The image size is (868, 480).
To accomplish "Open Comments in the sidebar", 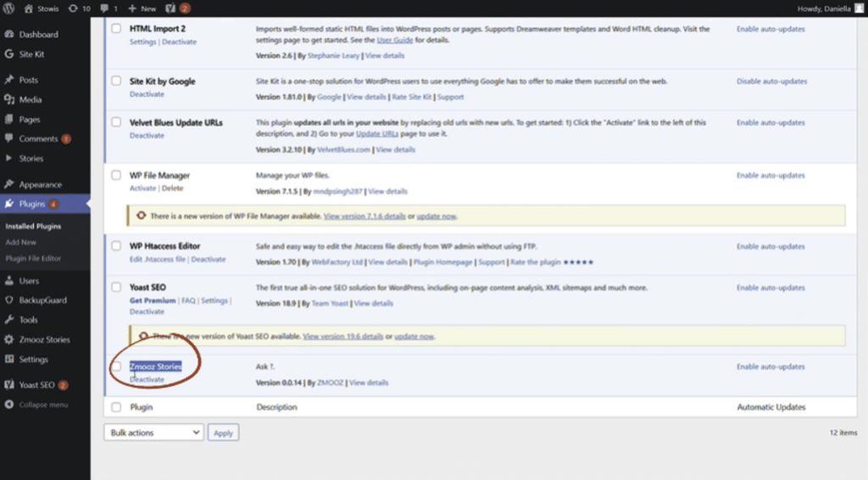I will point(38,139).
